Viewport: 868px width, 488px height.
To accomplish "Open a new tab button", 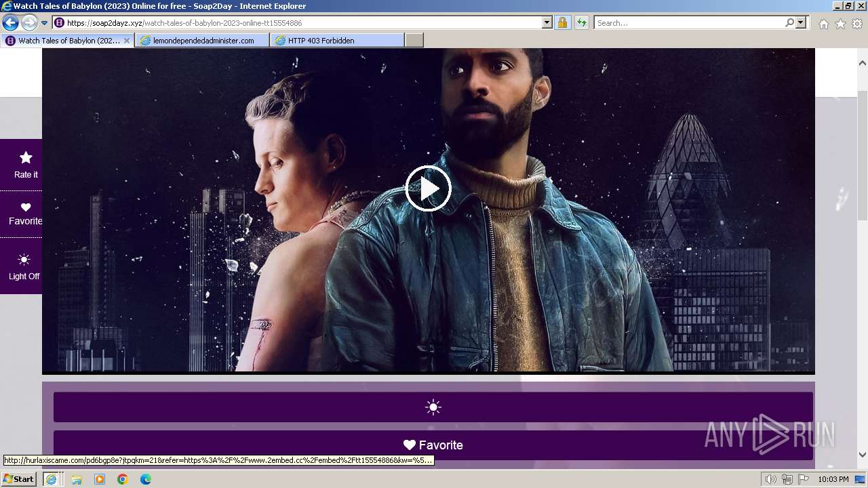I will coord(414,41).
